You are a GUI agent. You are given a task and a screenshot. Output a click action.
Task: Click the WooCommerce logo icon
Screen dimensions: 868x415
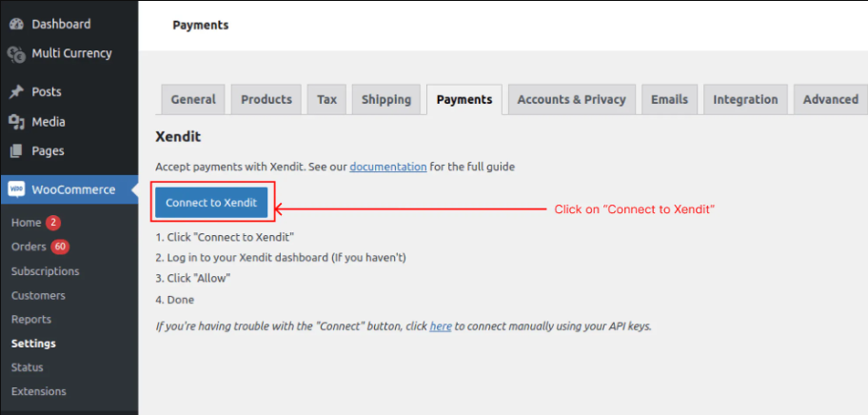tap(16, 189)
